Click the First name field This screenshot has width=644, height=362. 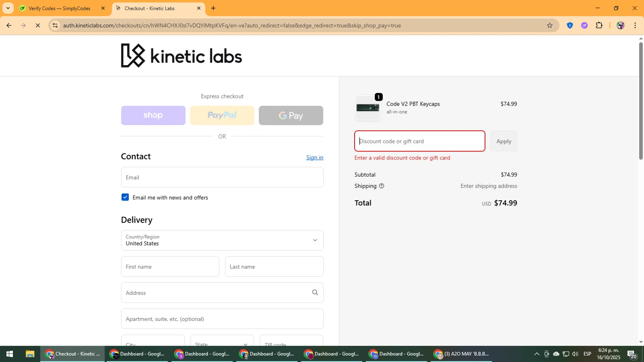(170, 266)
